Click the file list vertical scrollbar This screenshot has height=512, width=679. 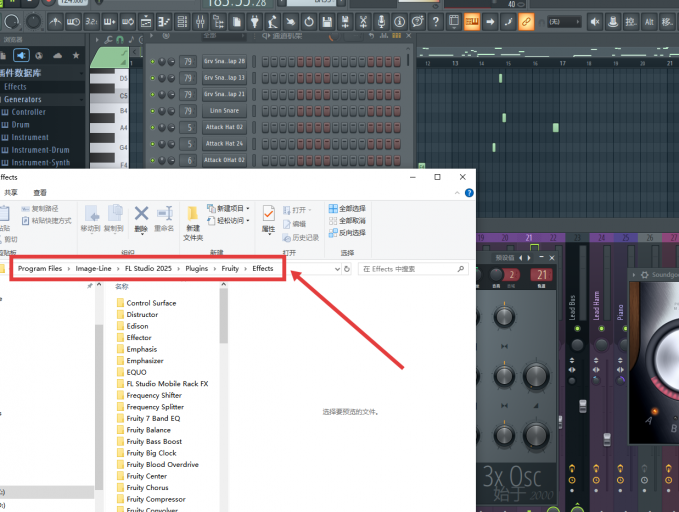(x=223, y=316)
